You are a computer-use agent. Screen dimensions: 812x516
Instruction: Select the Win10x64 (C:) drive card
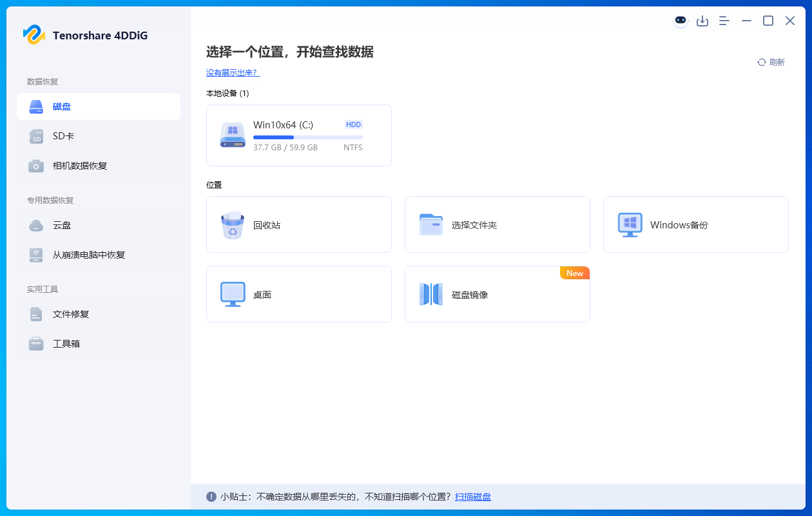[x=298, y=135]
